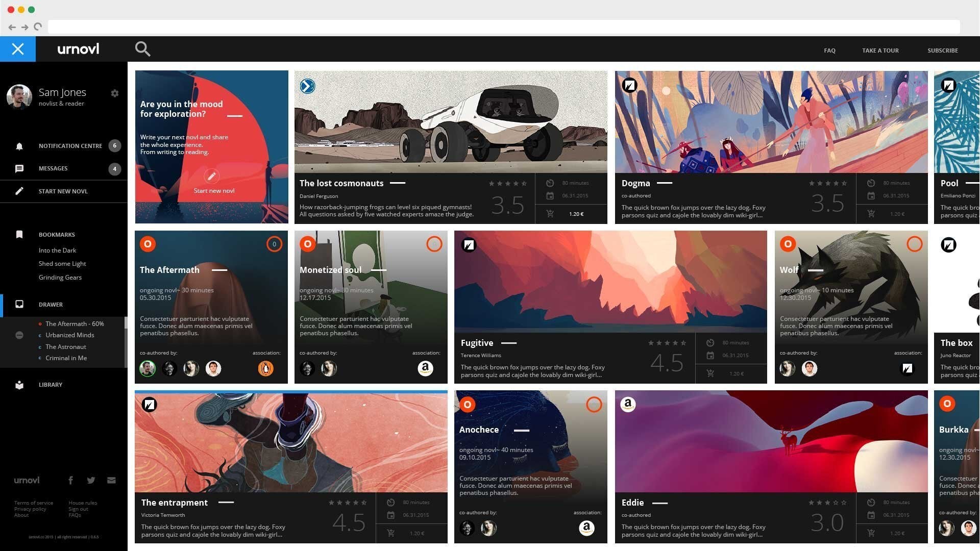Toggle the circle marker on The Aftermath card
Image resolution: width=980 pixels, height=551 pixels.
tap(274, 244)
